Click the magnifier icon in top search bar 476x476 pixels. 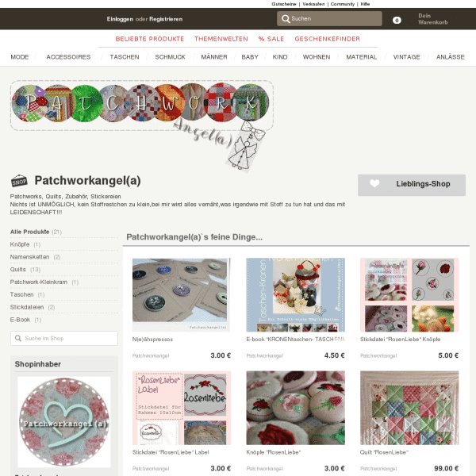[286, 19]
